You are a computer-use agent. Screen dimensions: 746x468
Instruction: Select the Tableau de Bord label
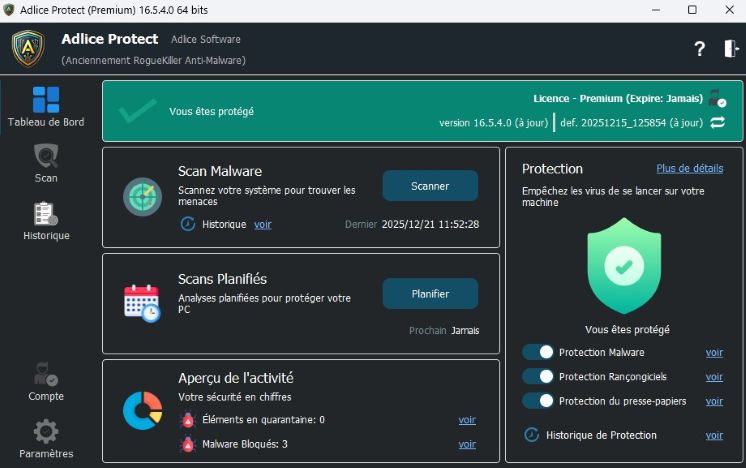[x=46, y=122]
